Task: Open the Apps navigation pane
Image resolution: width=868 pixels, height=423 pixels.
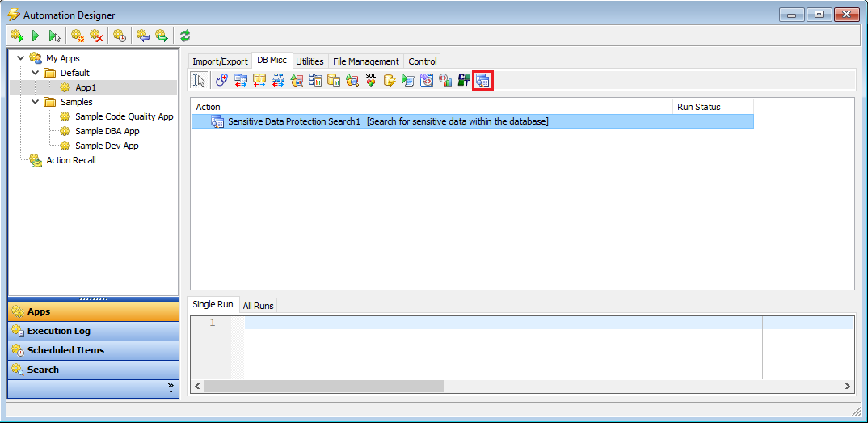Action: (x=94, y=311)
